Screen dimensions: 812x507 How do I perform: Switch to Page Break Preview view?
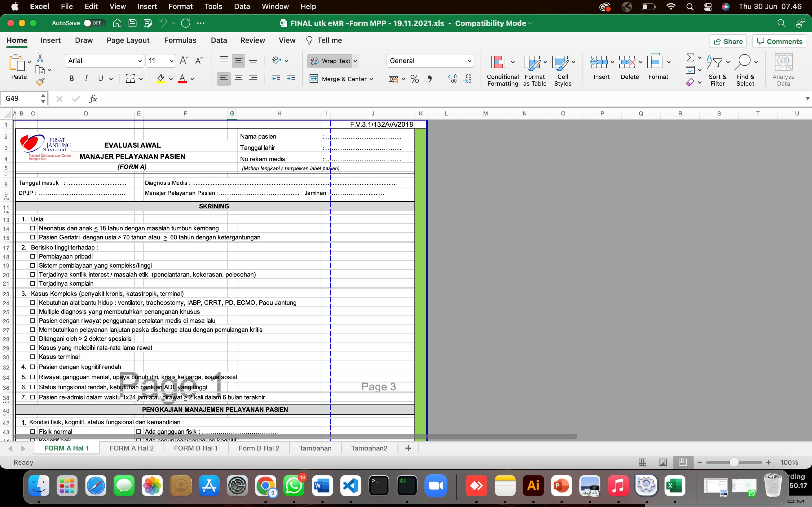click(x=683, y=462)
